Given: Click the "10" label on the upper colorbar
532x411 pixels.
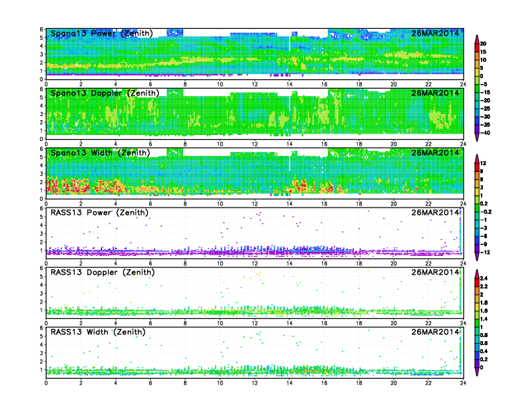Looking at the screenshot, I should click(483, 60).
